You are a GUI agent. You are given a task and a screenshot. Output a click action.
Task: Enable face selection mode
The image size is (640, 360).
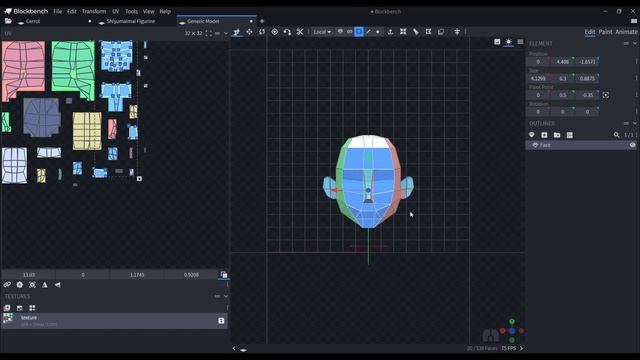point(359,31)
